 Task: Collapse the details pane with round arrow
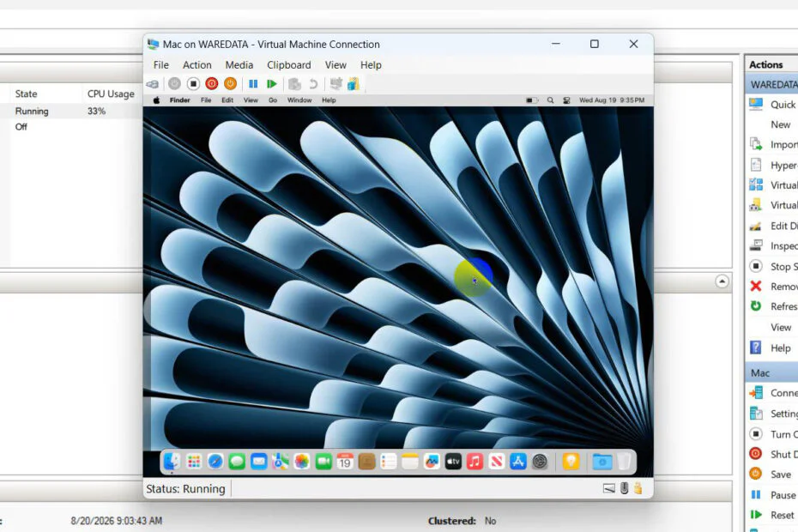tap(722, 281)
